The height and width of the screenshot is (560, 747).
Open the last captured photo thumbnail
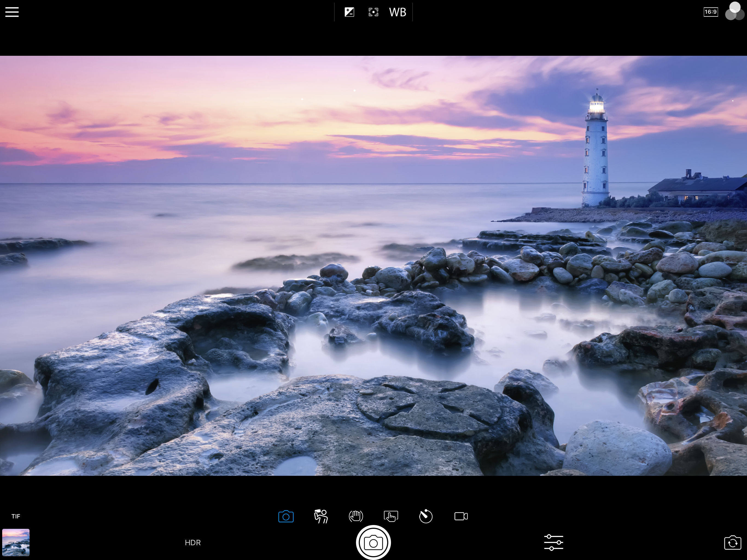pyautogui.click(x=16, y=542)
